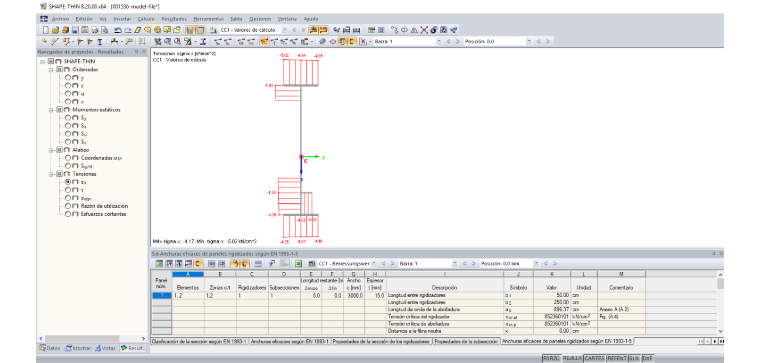Select the Sy radio button under Momentos estáticos
The image size is (760, 363).
(68, 118)
